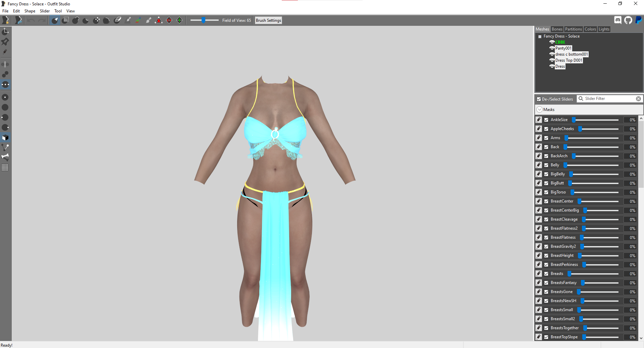Activate the Select tool in the toolbar
The width and height of the screenshot is (644, 348).
pyautogui.click(x=55, y=20)
